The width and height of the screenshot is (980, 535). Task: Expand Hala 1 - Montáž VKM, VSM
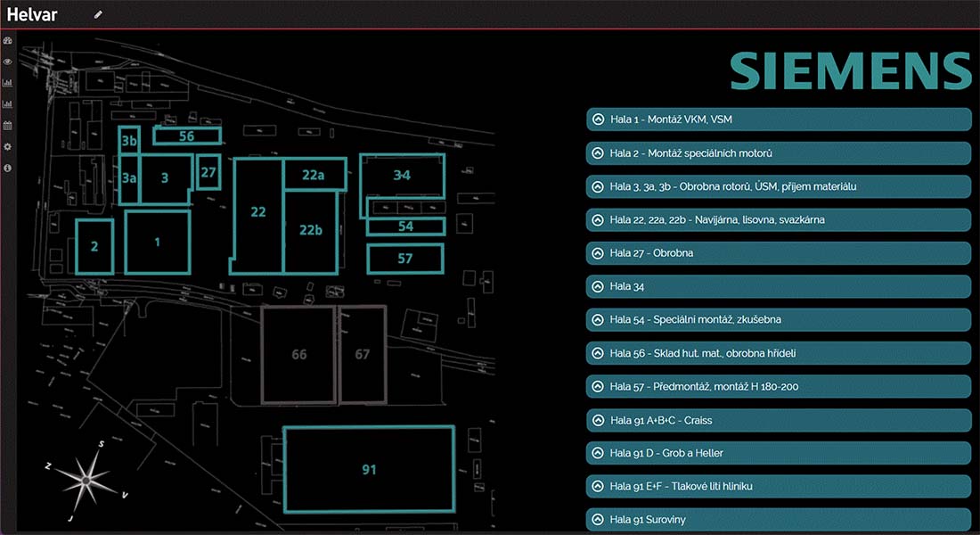[x=778, y=119]
